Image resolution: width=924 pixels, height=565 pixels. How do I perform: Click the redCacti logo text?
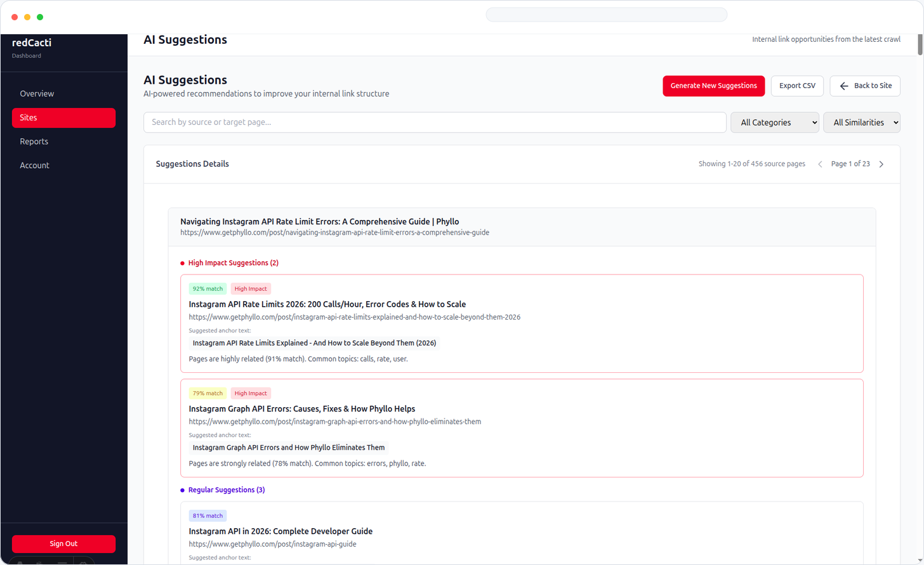[x=32, y=43]
